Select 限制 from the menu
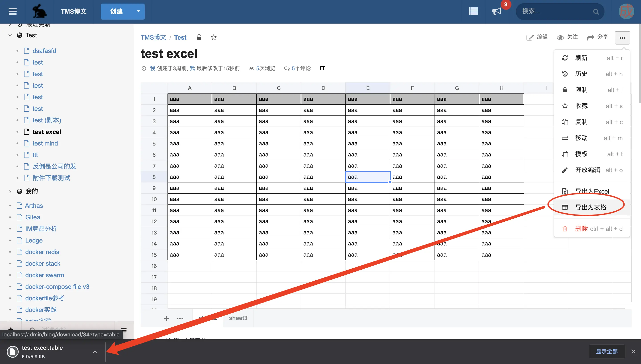The height and width of the screenshot is (364, 641). [592, 90]
